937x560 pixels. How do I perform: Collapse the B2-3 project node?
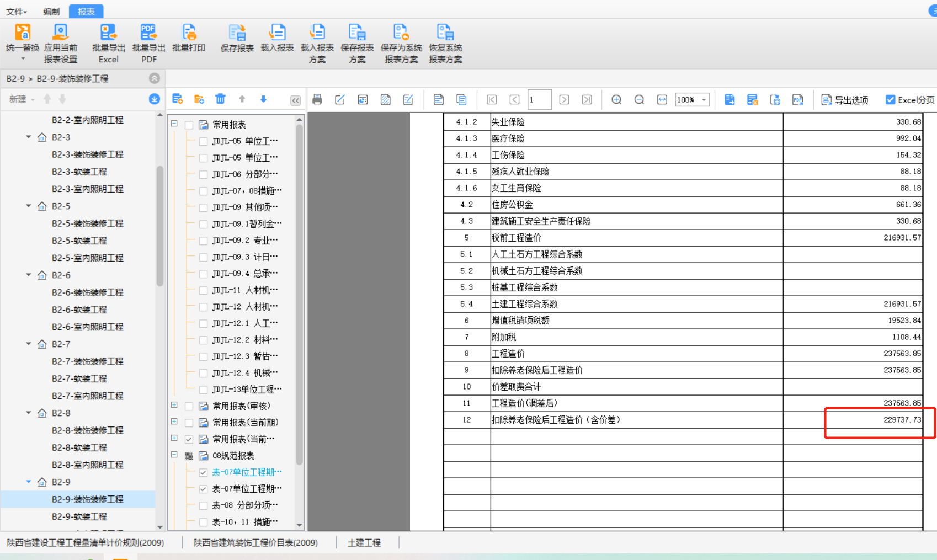pos(29,137)
